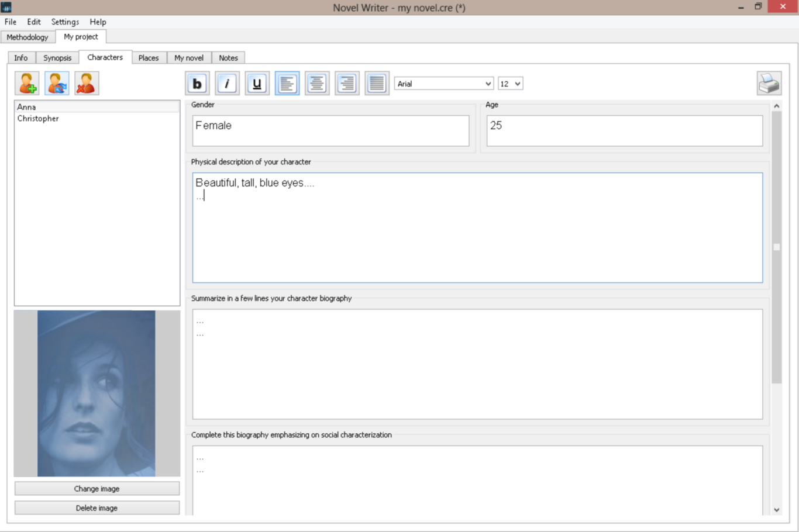Switch to the Places tab
This screenshot has width=799, height=532.
point(149,58)
